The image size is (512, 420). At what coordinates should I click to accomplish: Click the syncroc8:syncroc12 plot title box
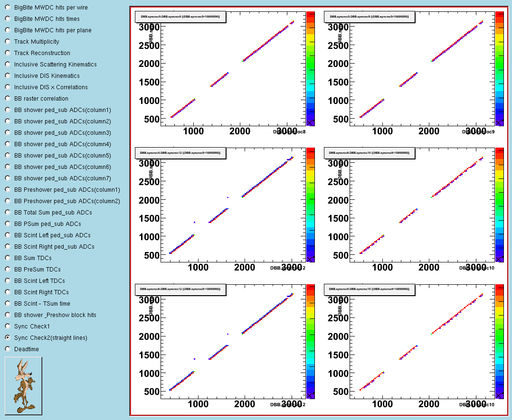(180, 289)
